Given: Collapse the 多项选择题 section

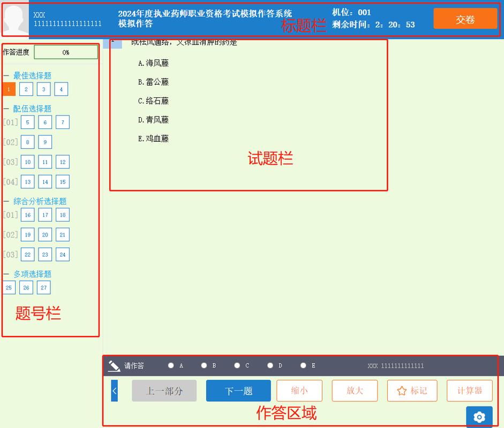Looking at the screenshot, I should click(x=6, y=274).
